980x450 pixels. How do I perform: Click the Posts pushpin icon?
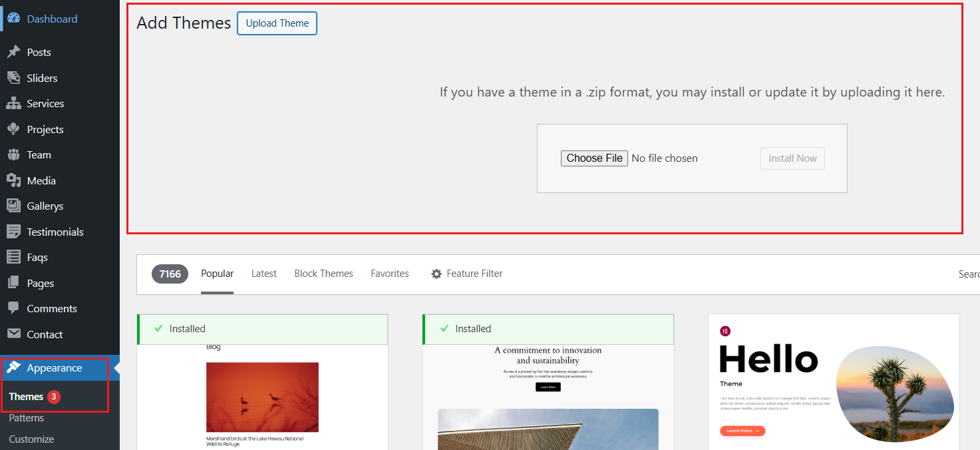[13, 52]
